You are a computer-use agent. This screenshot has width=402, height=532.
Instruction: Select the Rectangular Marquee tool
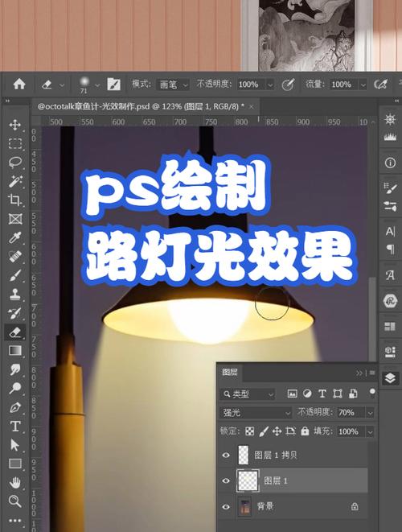(x=15, y=143)
